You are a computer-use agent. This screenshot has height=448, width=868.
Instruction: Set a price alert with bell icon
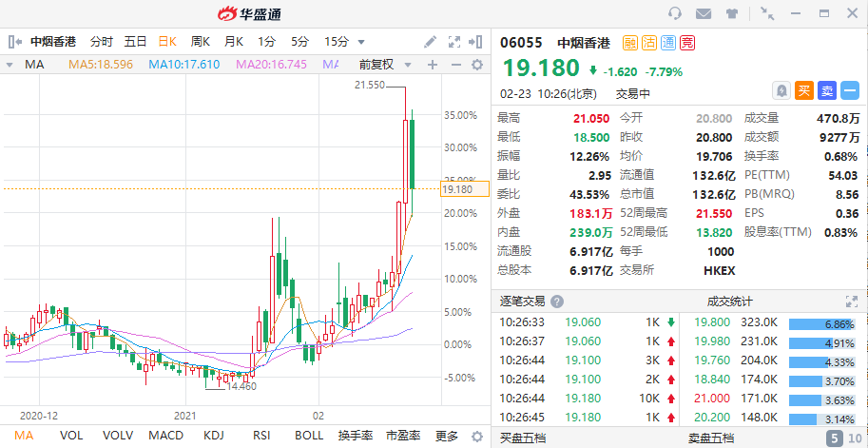tap(781, 90)
